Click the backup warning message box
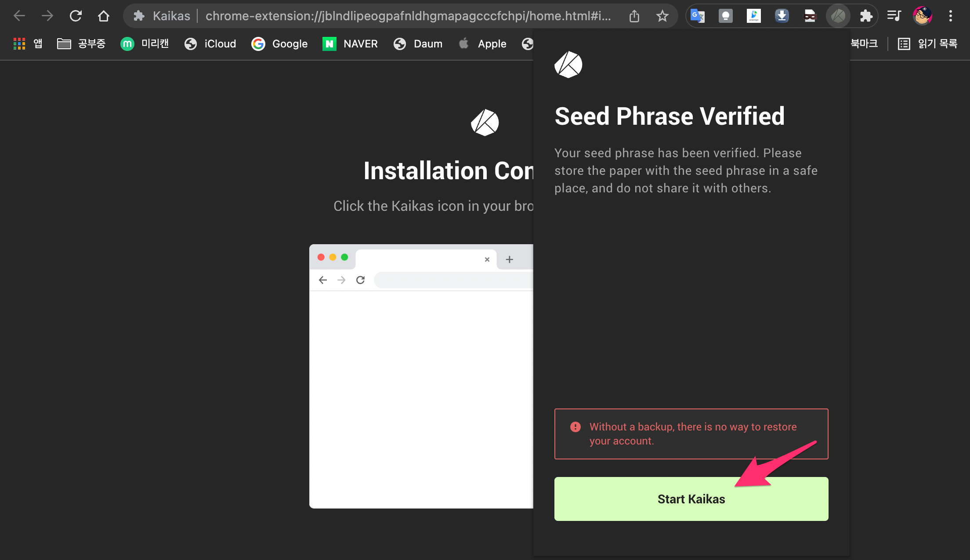This screenshot has height=560, width=970. 691,434
